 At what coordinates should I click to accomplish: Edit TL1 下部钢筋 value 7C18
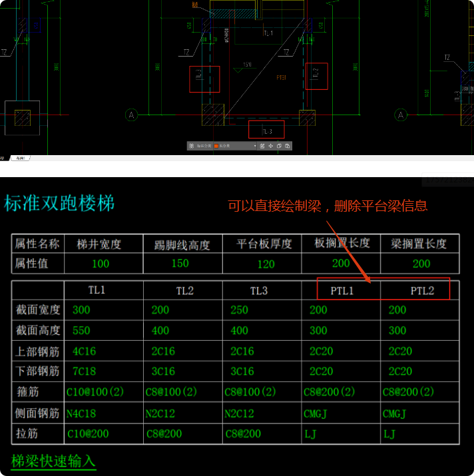[85, 371]
